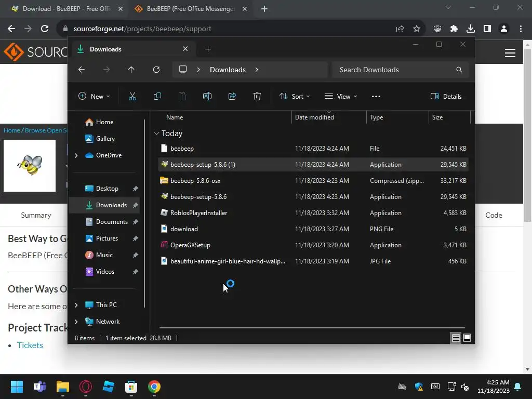Click the Cut scissors icon in Explorer toolbar

click(132, 96)
